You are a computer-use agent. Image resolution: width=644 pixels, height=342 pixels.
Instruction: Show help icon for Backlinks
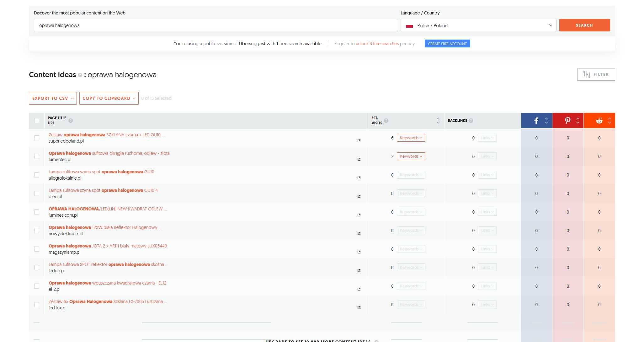click(471, 121)
